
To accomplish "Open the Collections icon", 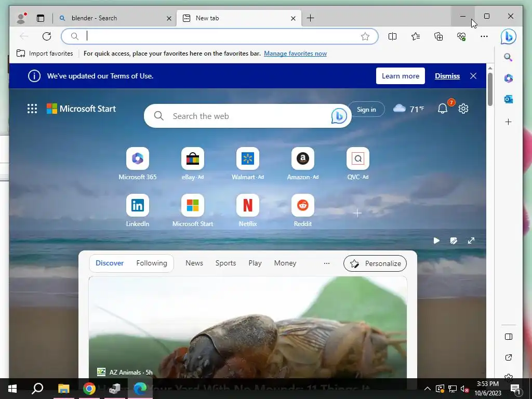I will coord(438,36).
